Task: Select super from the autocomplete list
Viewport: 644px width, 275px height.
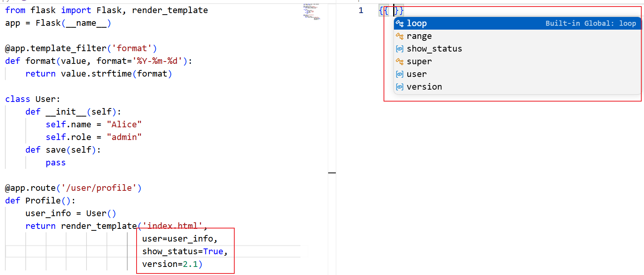Action: pyautogui.click(x=517, y=62)
